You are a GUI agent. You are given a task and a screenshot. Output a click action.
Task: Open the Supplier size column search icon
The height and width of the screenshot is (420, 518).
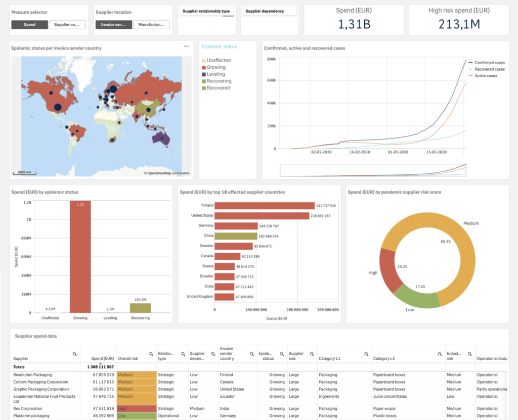pos(312,354)
